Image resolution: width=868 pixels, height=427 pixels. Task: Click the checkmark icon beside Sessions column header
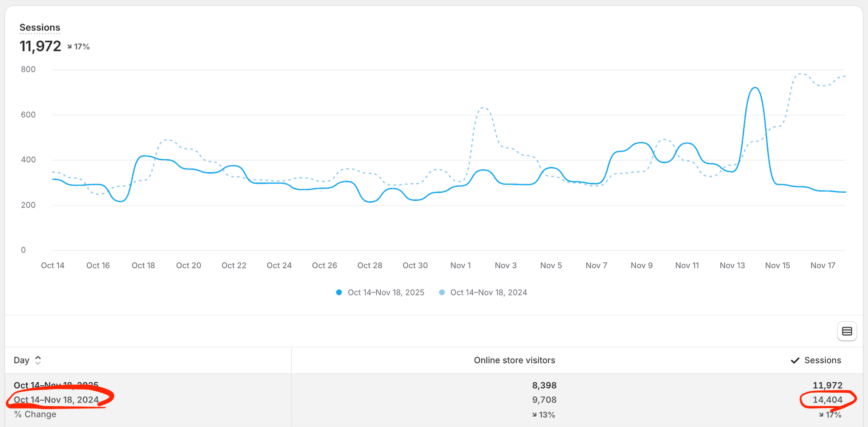795,360
